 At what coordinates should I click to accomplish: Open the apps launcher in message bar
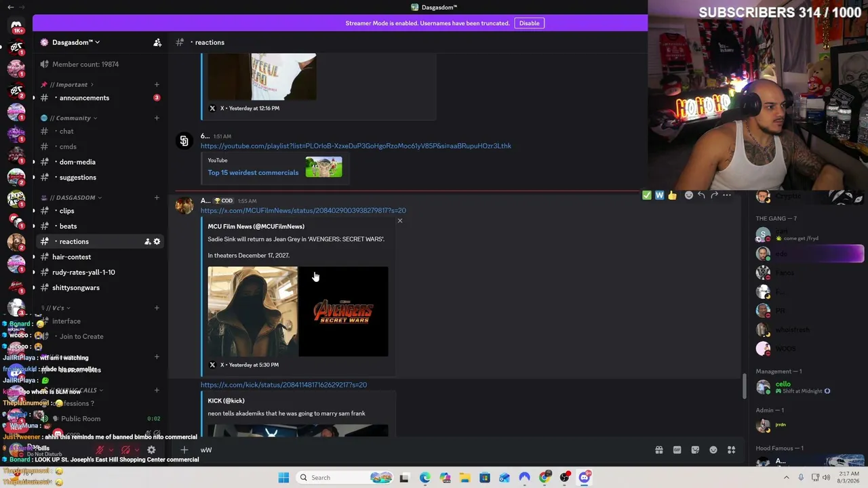pos(732,450)
